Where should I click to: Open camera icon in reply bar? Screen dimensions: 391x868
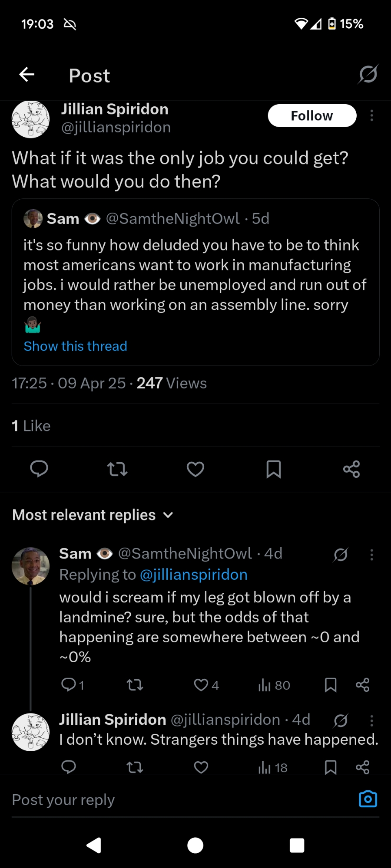pyautogui.click(x=368, y=799)
